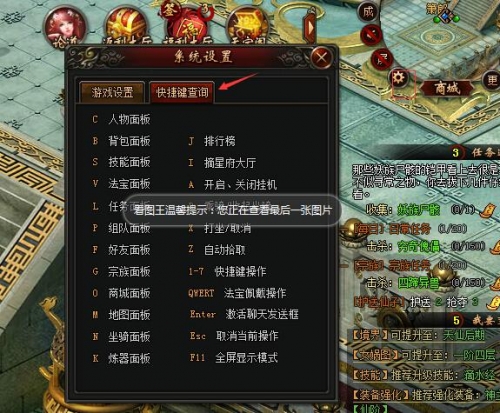The height and width of the screenshot is (413, 500).
Task: Click the 天仙后期 realm upgrade link
Action: 464,335
